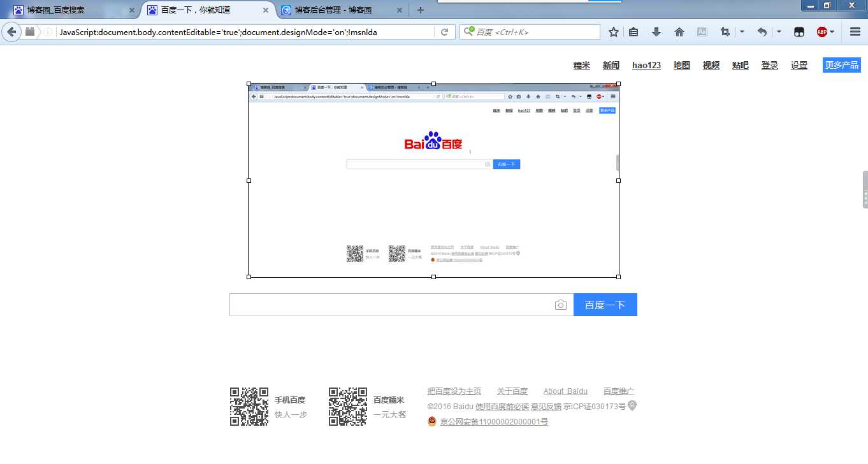Click the black mask extension icon

[x=799, y=32]
